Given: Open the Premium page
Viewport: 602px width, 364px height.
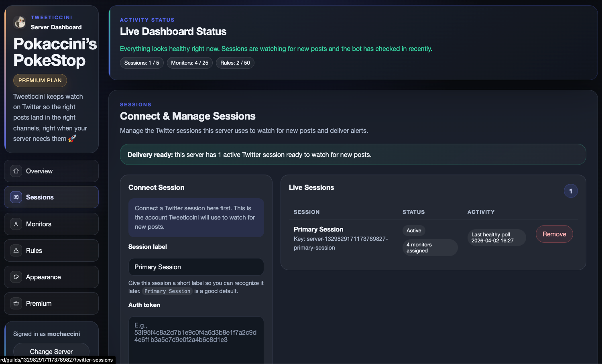Looking at the screenshot, I should (x=51, y=303).
